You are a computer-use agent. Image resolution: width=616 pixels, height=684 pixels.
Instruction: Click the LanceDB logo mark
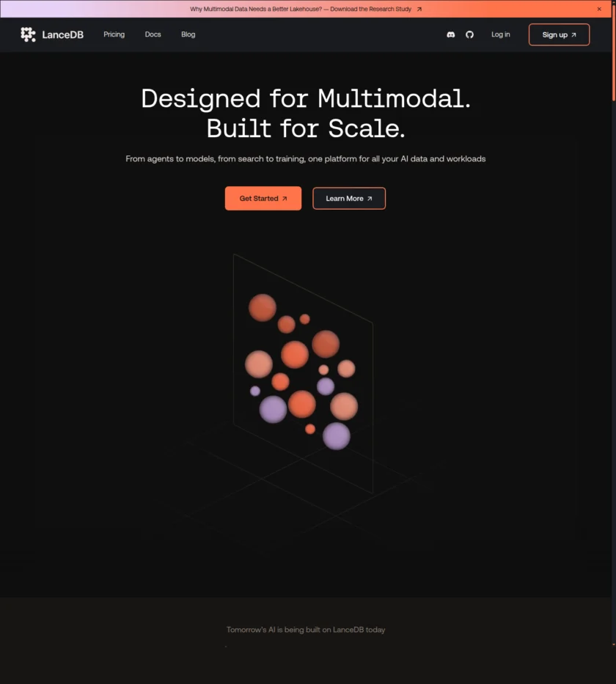28,34
